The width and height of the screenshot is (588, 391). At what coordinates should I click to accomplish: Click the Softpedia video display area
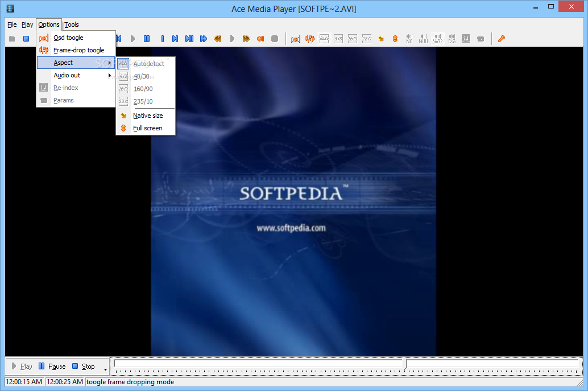(293, 201)
